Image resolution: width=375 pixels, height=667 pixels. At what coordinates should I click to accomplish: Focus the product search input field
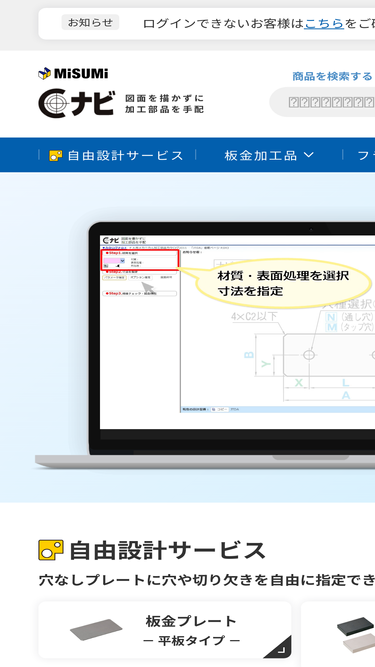323,102
